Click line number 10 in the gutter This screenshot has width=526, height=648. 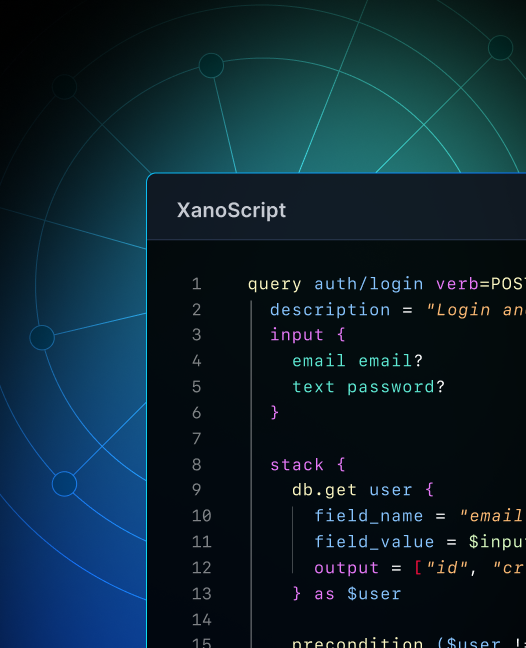pyautogui.click(x=202, y=516)
